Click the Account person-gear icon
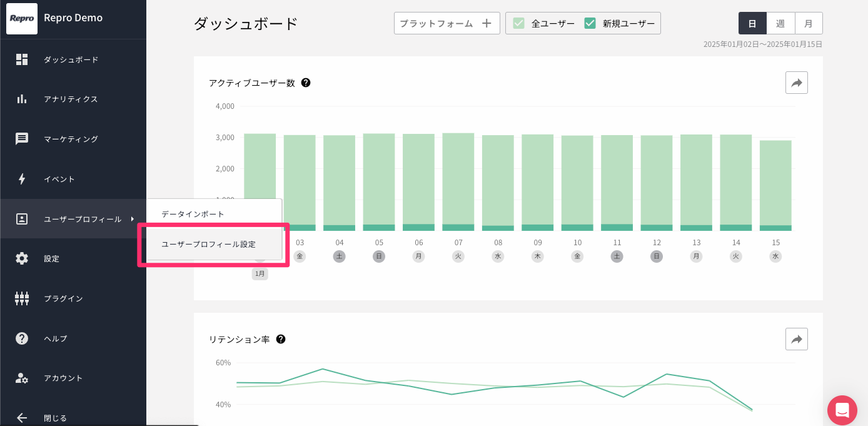 click(x=22, y=378)
